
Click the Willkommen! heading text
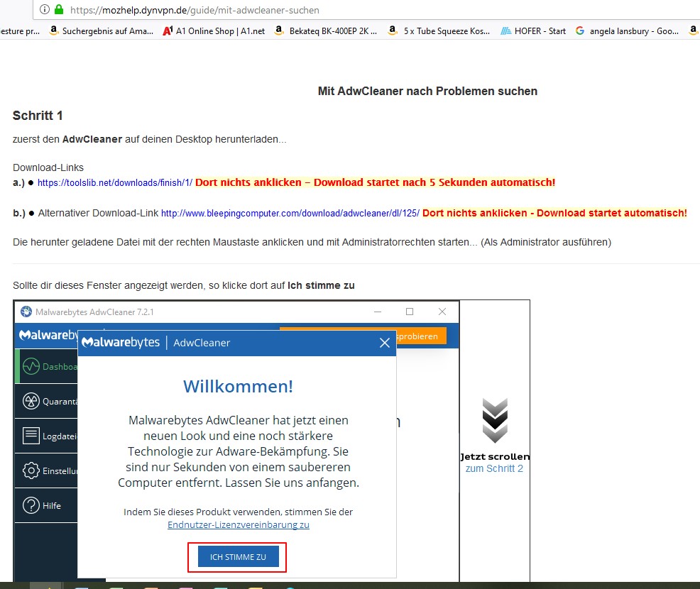[x=238, y=387]
